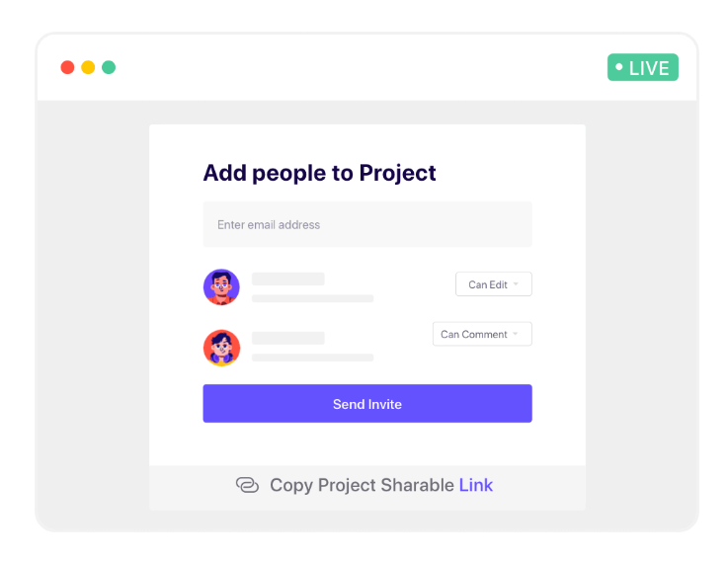Click the yellow window control dot
The image size is (728, 561).
point(88,67)
